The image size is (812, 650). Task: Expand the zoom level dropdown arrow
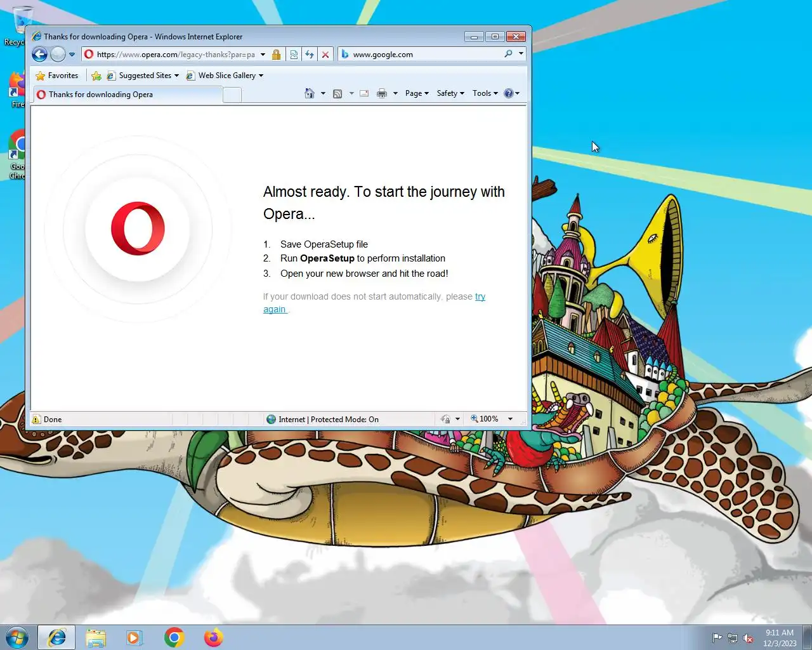(x=510, y=419)
